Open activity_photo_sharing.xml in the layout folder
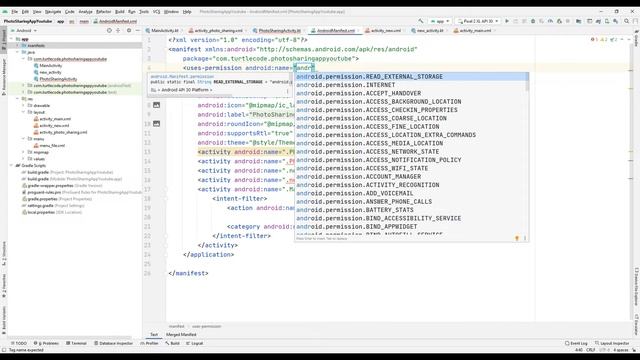 pos(63,132)
